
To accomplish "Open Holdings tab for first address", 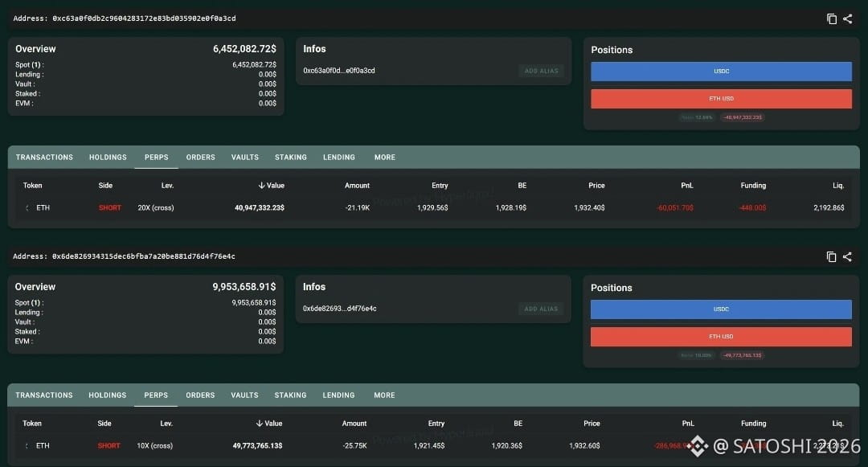I will coord(108,158).
